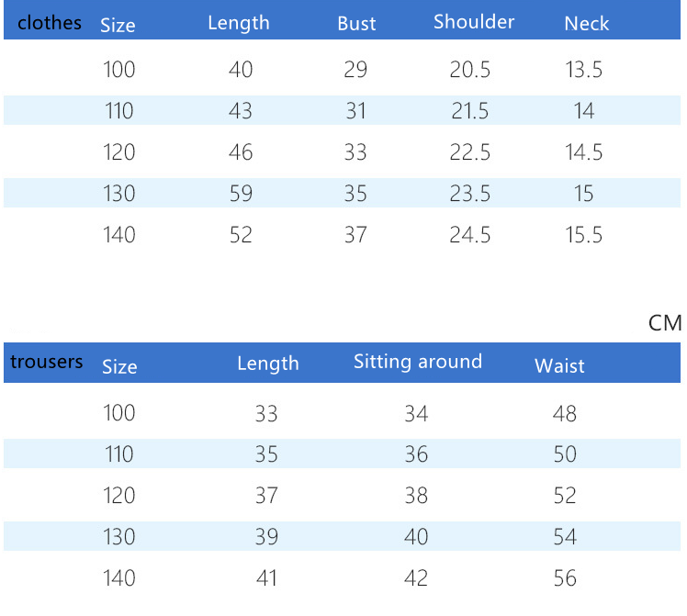The height and width of the screenshot is (616, 687).
Task: Select the Bust column header
Action: [x=356, y=24]
